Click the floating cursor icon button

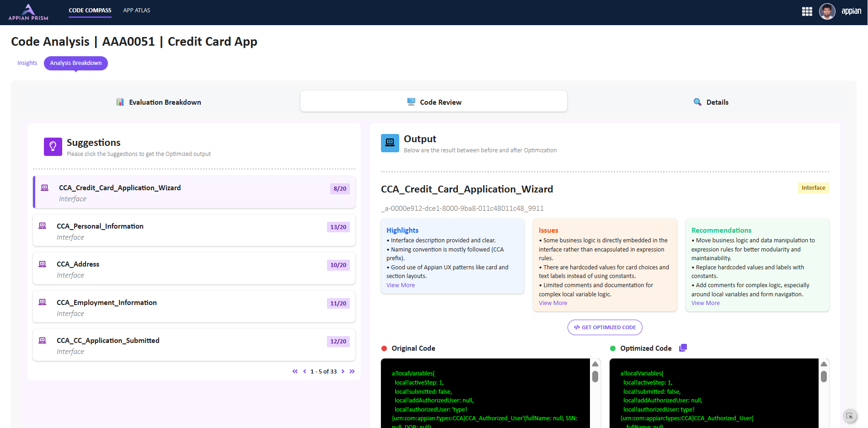pyautogui.click(x=849, y=416)
